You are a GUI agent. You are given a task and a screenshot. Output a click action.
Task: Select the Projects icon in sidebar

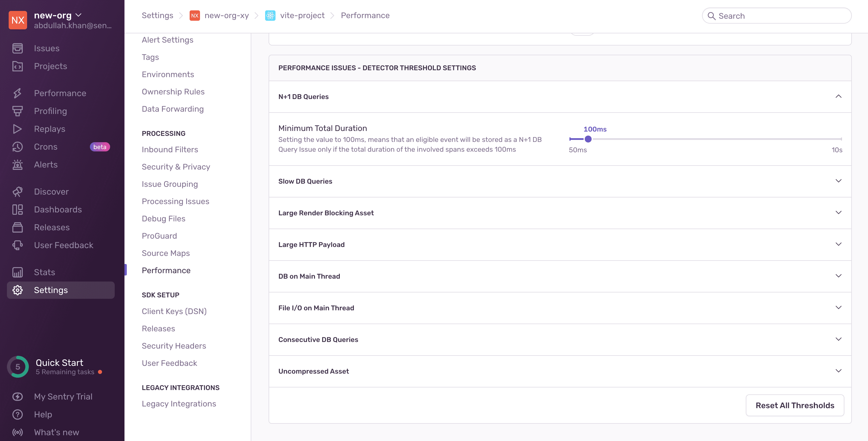(x=18, y=66)
